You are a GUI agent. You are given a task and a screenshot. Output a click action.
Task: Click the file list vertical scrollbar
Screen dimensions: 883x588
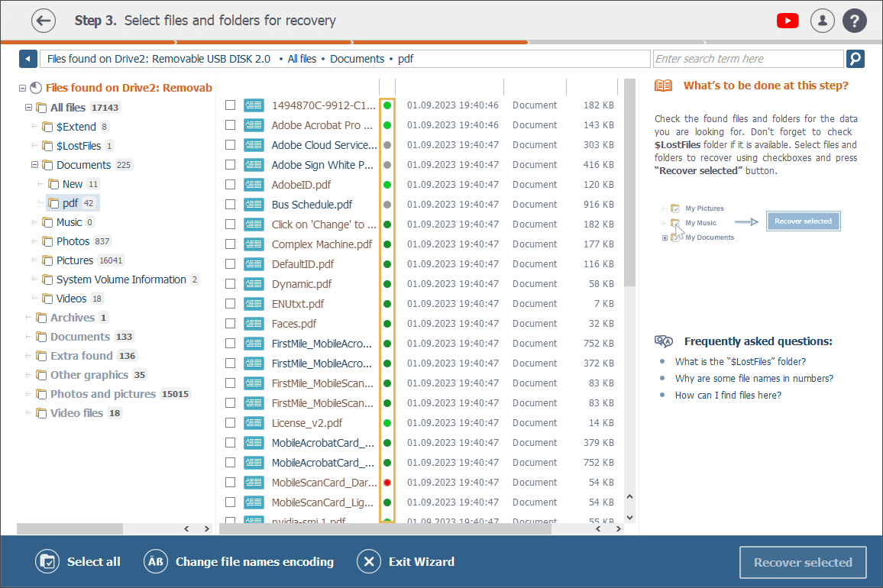[629, 183]
